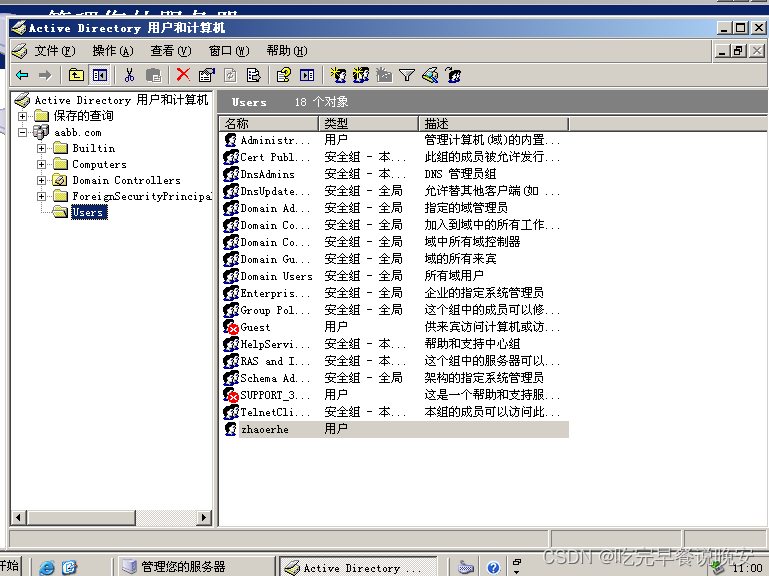
Task: Select the zhaoerhe user row
Action: [394, 429]
